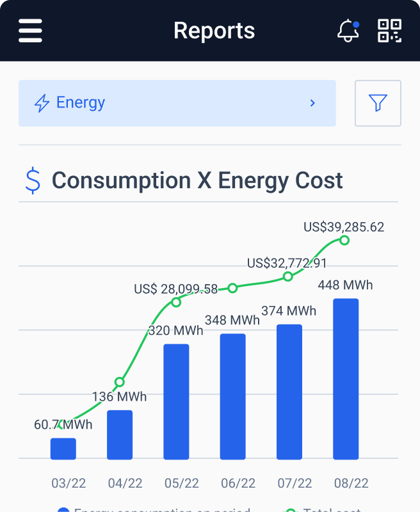Open the filter funnel button

pos(378,103)
